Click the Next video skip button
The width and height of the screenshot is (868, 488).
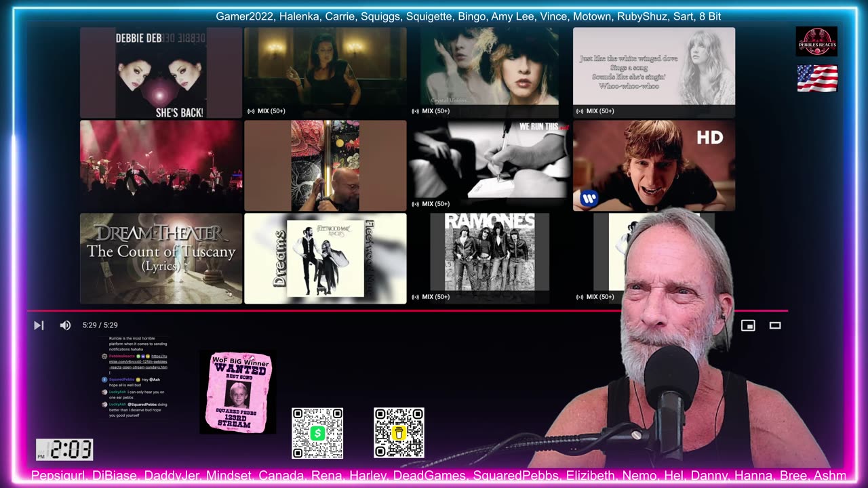(39, 325)
